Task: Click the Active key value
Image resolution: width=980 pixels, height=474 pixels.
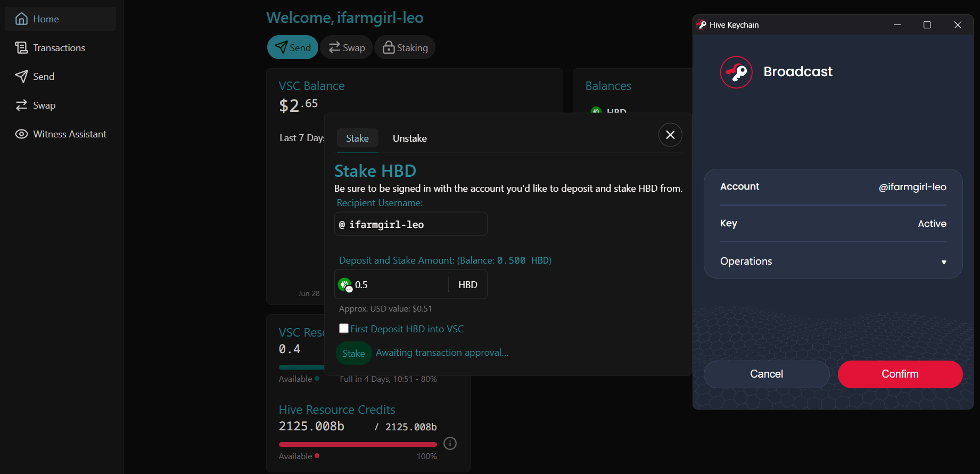Action: [932, 224]
